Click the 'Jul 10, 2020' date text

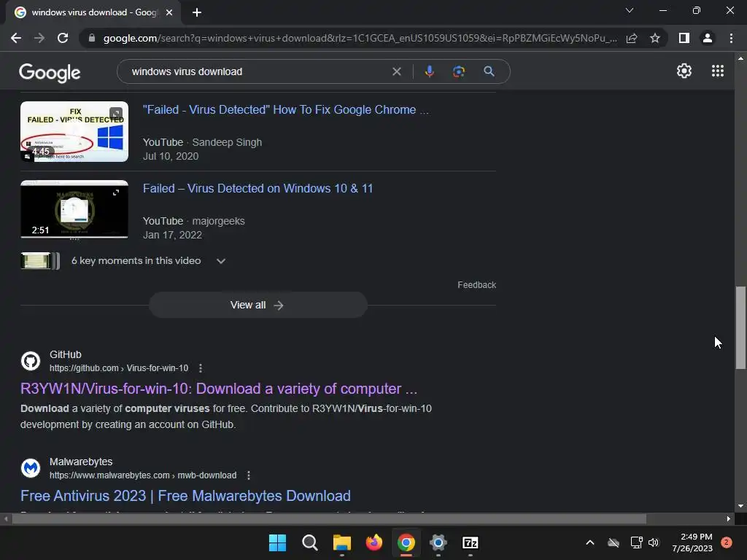171,156
